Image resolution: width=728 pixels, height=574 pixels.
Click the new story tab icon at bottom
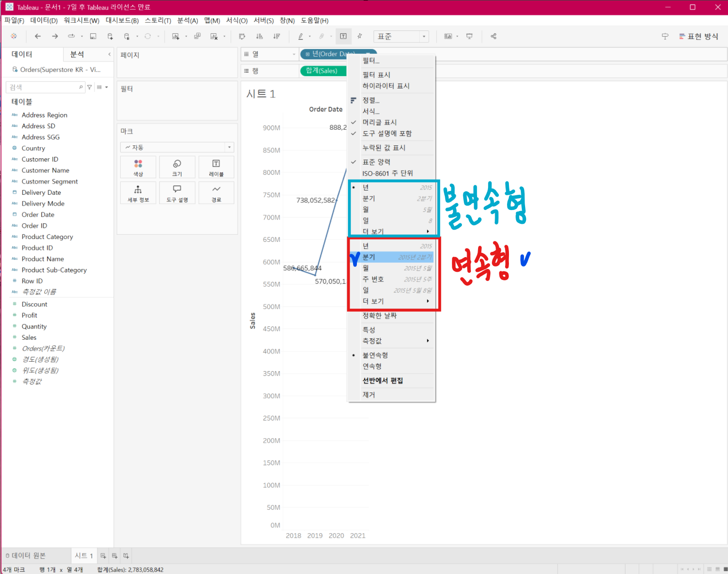coord(126,555)
